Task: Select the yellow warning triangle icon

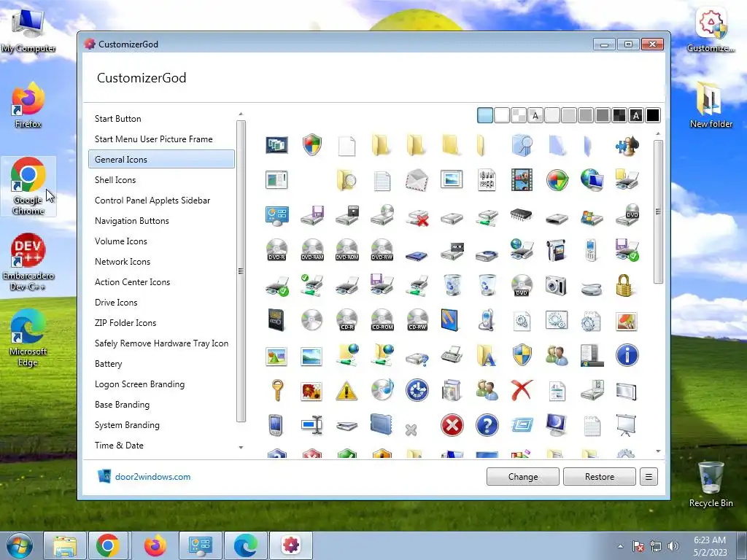Action: point(347,391)
